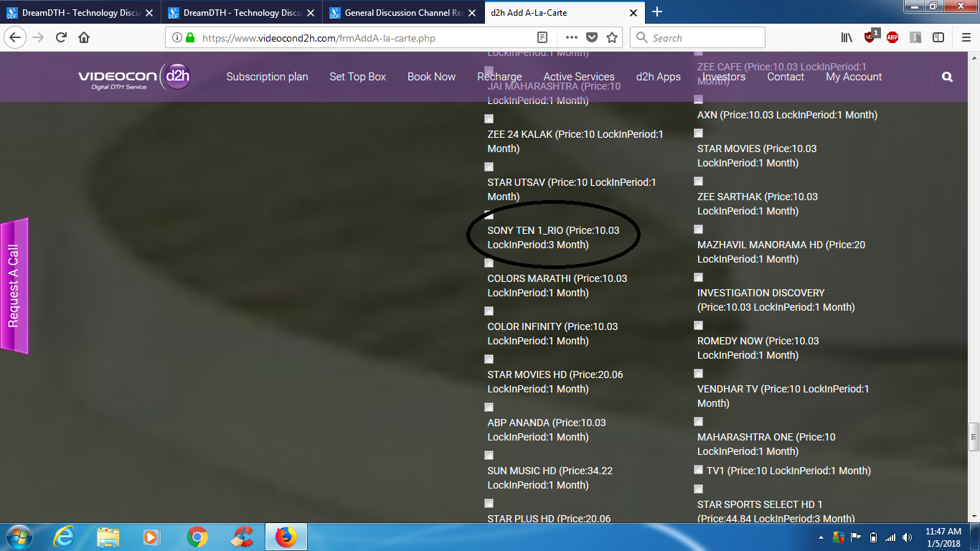Open CCleaner from the taskbar
Image resolution: width=980 pixels, height=551 pixels.
[x=242, y=537]
